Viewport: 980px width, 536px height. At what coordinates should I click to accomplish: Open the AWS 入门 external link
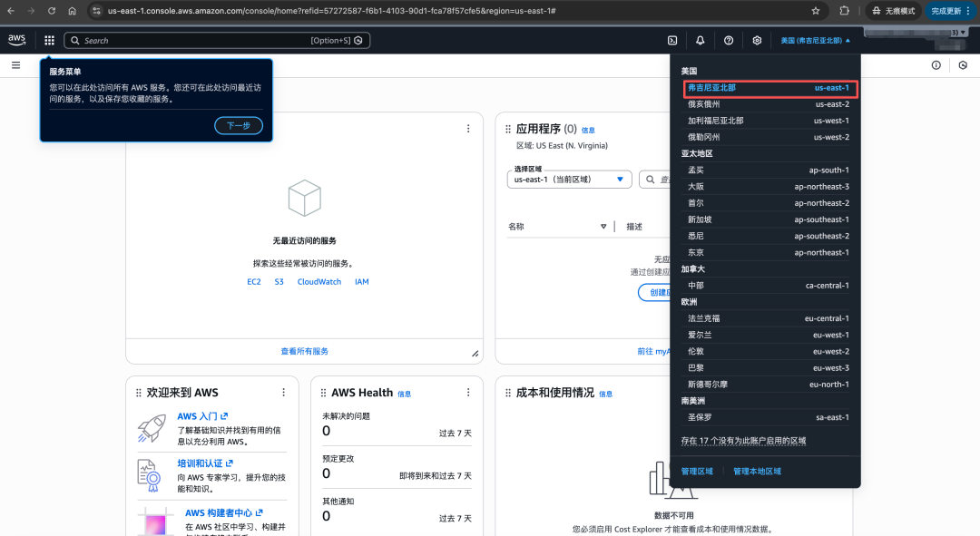pyautogui.click(x=202, y=416)
